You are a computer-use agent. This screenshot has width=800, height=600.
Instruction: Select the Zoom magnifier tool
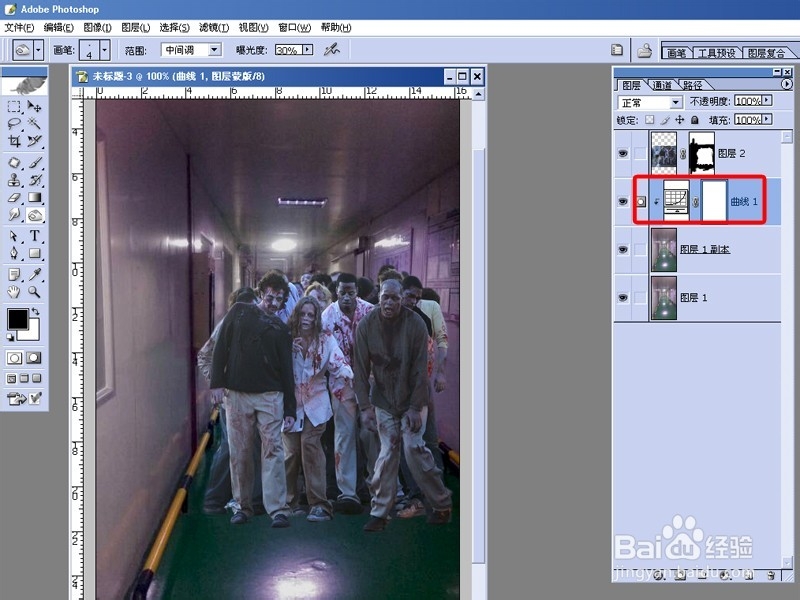click(34, 292)
